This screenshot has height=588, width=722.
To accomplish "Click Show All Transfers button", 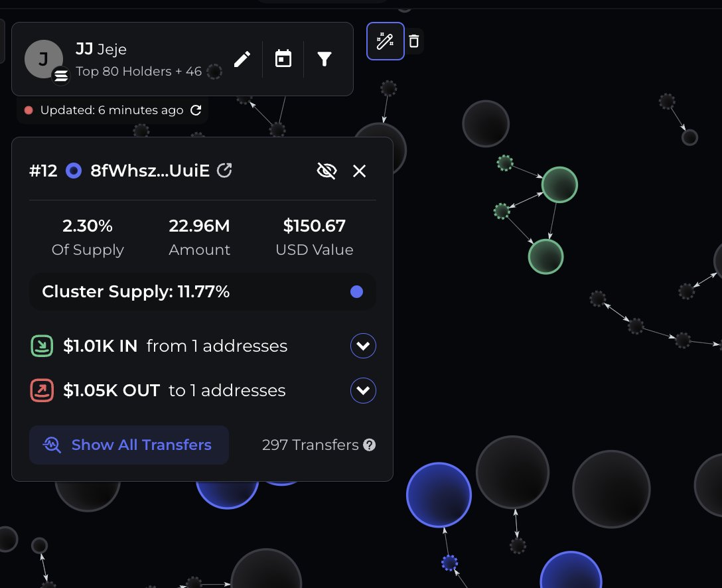I will pyautogui.click(x=129, y=445).
